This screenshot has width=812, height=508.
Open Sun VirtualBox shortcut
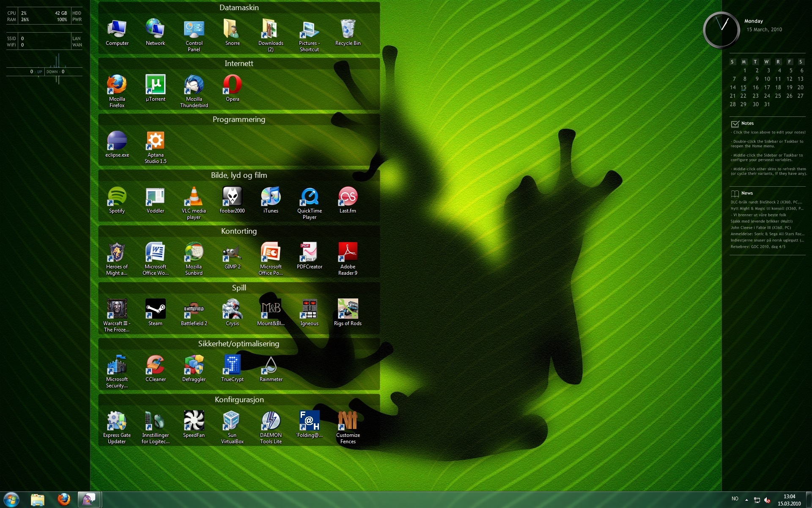pyautogui.click(x=232, y=428)
